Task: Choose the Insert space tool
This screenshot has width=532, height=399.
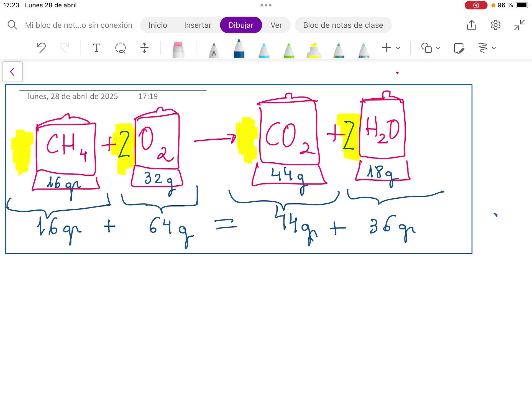Action: [x=144, y=48]
